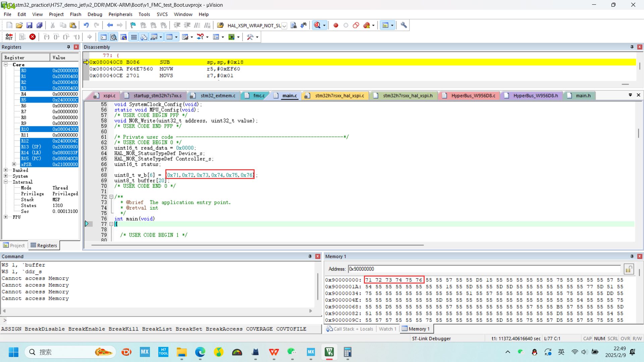
Task: Collapse the Core register group
Action: coord(6,64)
